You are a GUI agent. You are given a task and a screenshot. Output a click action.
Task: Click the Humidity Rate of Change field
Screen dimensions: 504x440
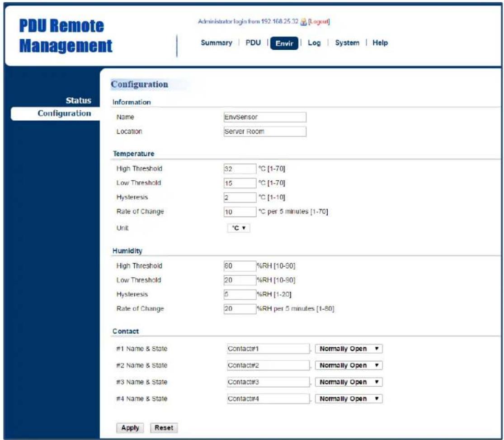(240, 309)
